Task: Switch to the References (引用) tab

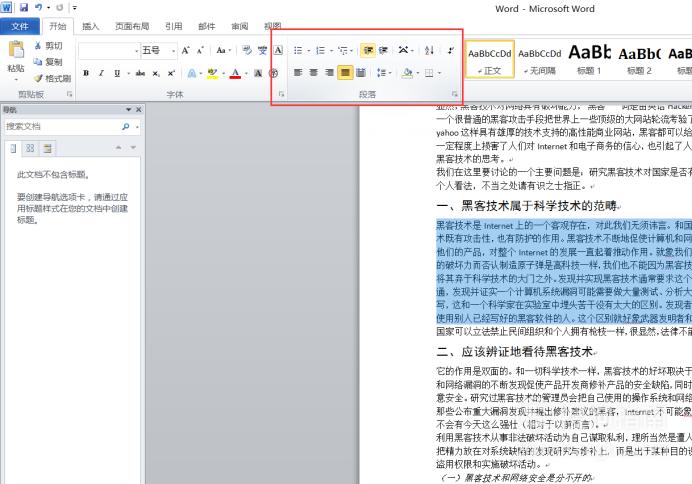Action: 173,26
